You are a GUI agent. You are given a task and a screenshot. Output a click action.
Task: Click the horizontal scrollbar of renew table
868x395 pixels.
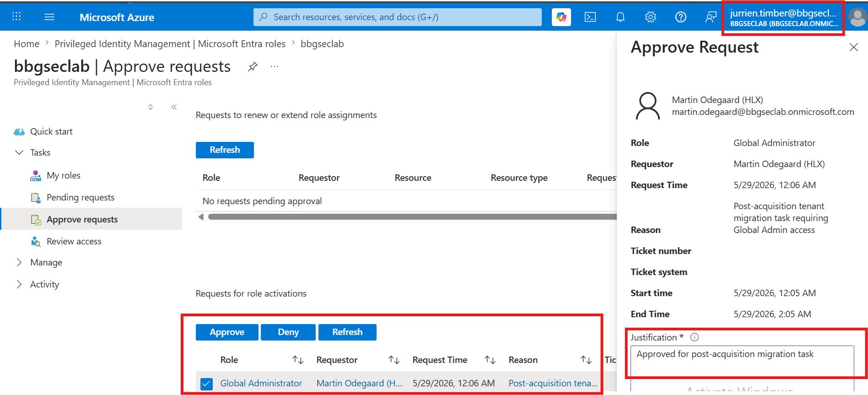pyautogui.click(x=412, y=217)
